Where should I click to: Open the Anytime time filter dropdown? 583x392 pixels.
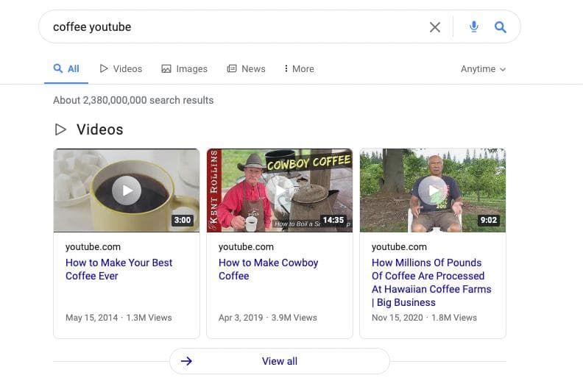[483, 69]
